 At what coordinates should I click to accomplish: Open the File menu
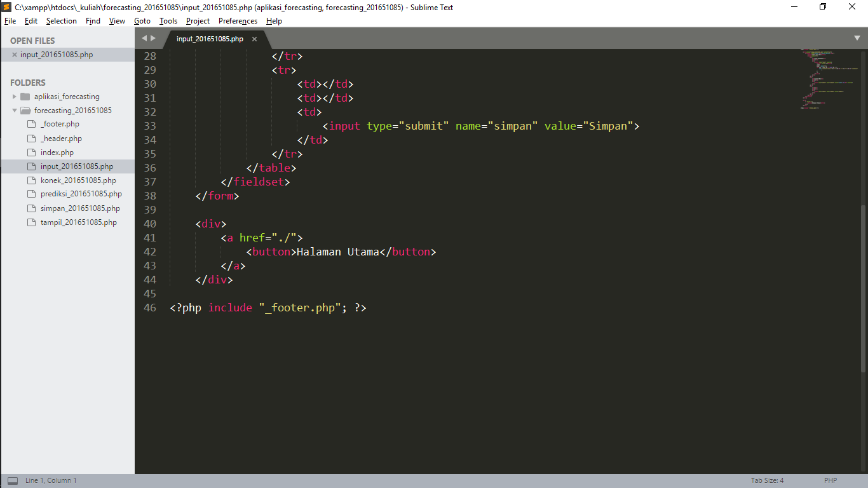click(10, 21)
